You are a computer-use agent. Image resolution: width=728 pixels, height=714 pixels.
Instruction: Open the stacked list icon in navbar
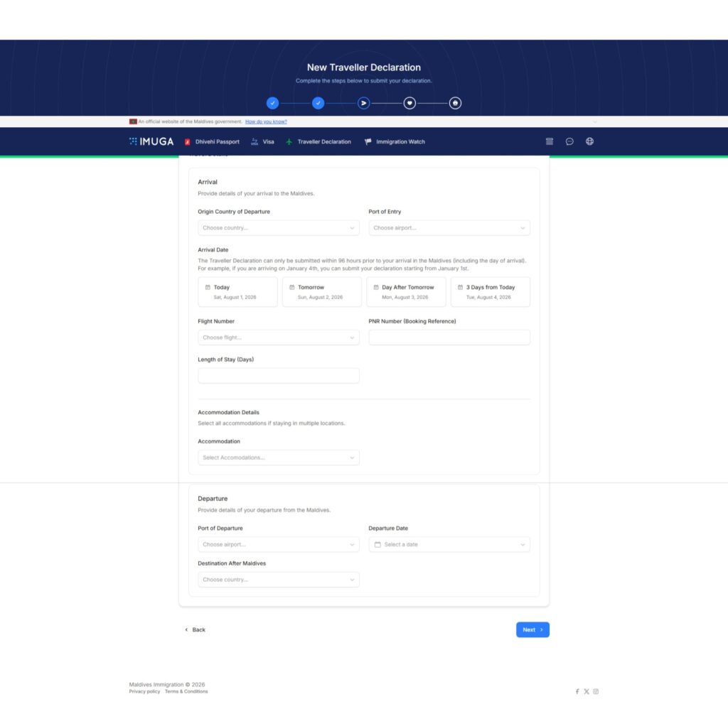click(x=550, y=141)
